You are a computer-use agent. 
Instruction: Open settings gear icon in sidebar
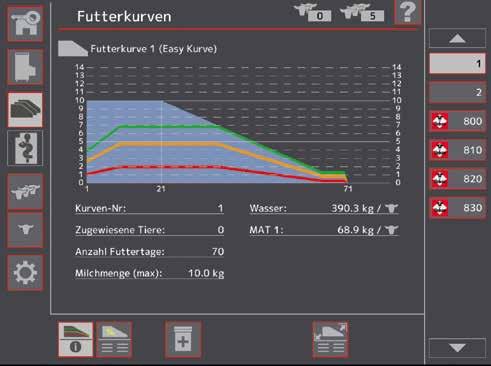click(x=25, y=273)
